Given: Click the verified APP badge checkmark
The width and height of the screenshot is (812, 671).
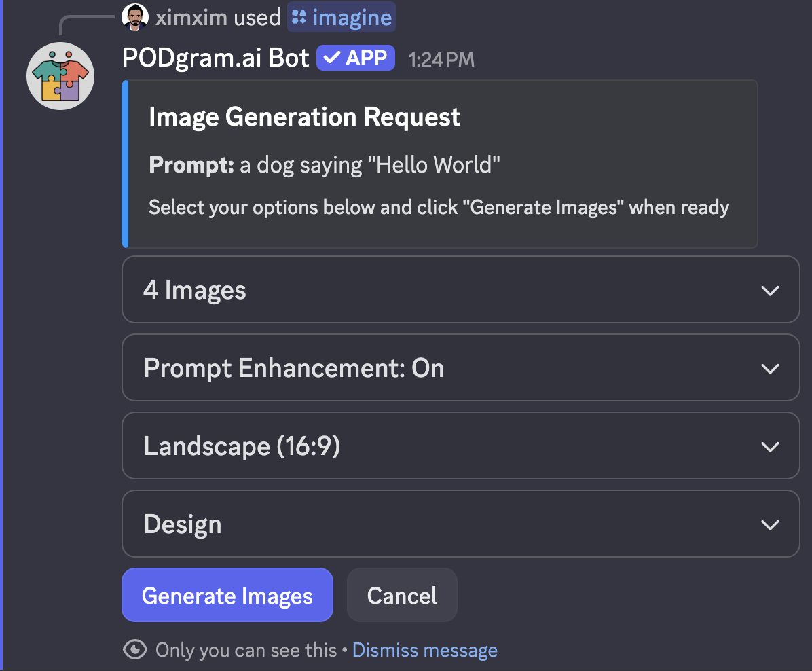Looking at the screenshot, I should pyautogui.click(x=332, y=58).
